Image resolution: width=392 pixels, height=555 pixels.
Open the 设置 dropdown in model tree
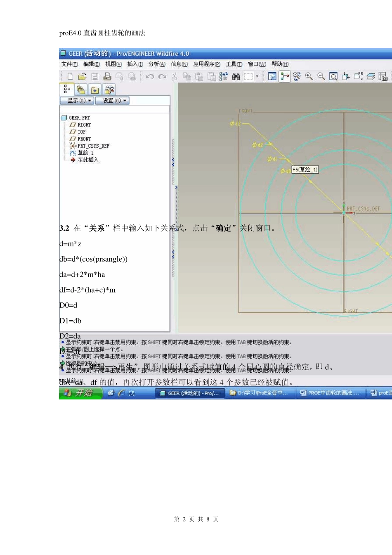pos(112,101)
